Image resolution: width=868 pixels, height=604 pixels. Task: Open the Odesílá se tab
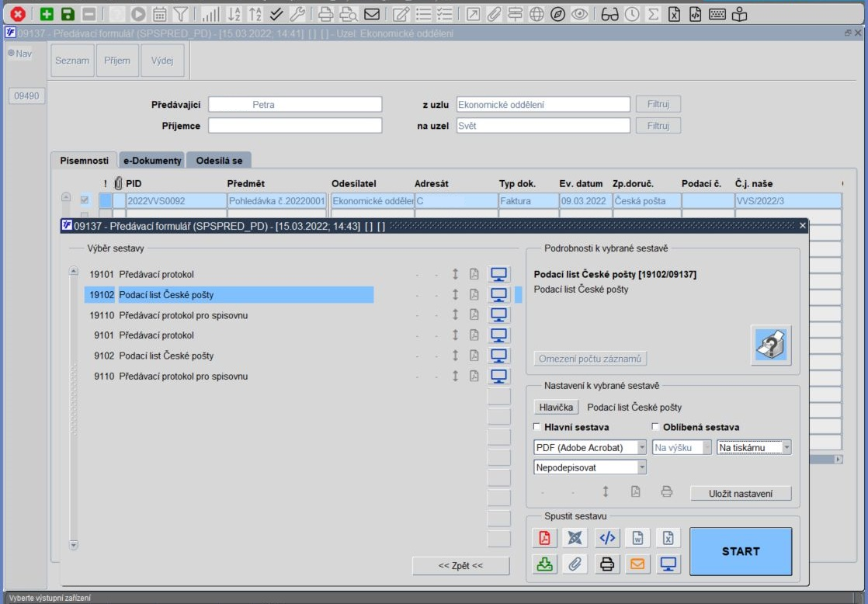pos(219,161)
